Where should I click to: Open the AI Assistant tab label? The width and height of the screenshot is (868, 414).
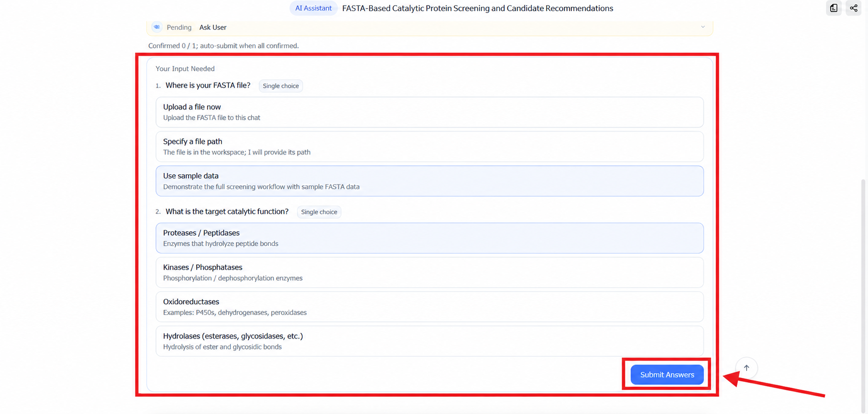[x=313, y=8]
